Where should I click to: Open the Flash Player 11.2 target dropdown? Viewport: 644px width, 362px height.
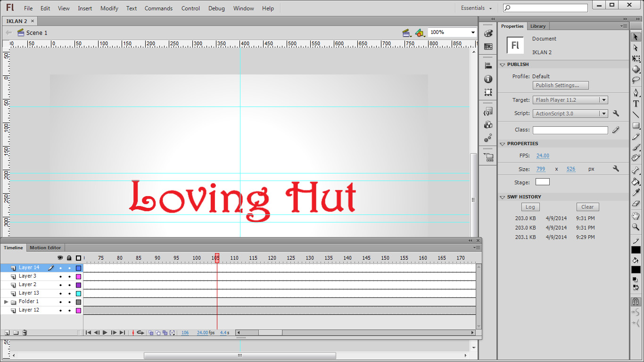tap(570, 100)
